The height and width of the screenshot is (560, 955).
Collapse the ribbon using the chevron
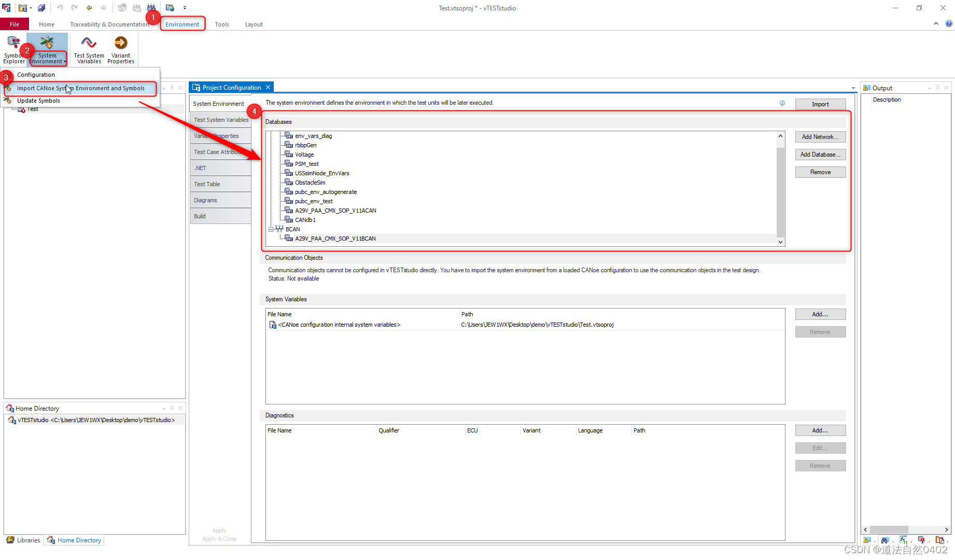(936, 23)
